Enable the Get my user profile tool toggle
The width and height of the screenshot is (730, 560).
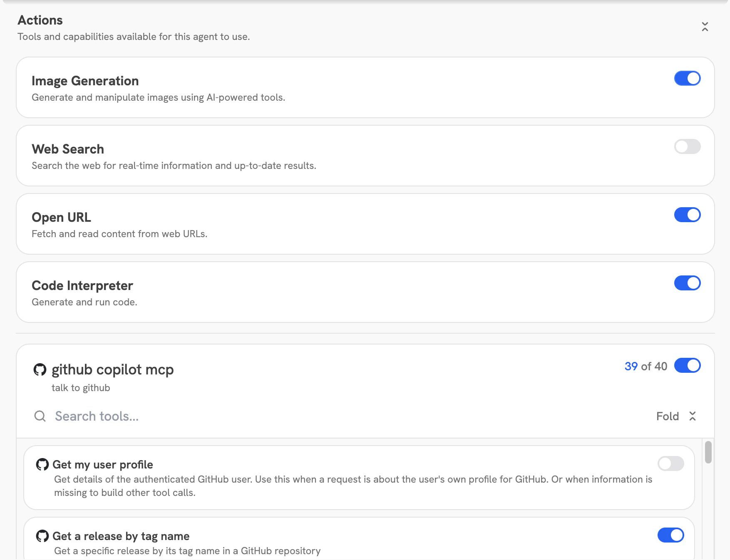(x=671, y=464)
